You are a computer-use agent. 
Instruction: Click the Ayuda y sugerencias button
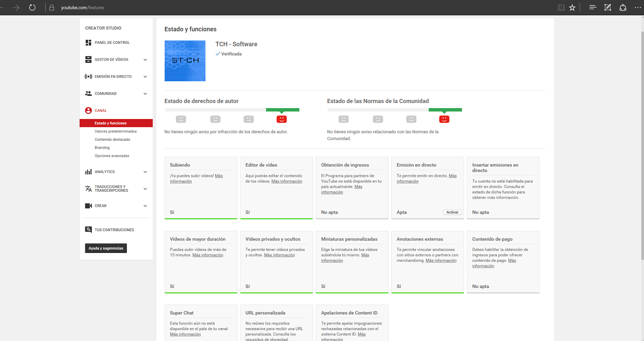(106, 248)
